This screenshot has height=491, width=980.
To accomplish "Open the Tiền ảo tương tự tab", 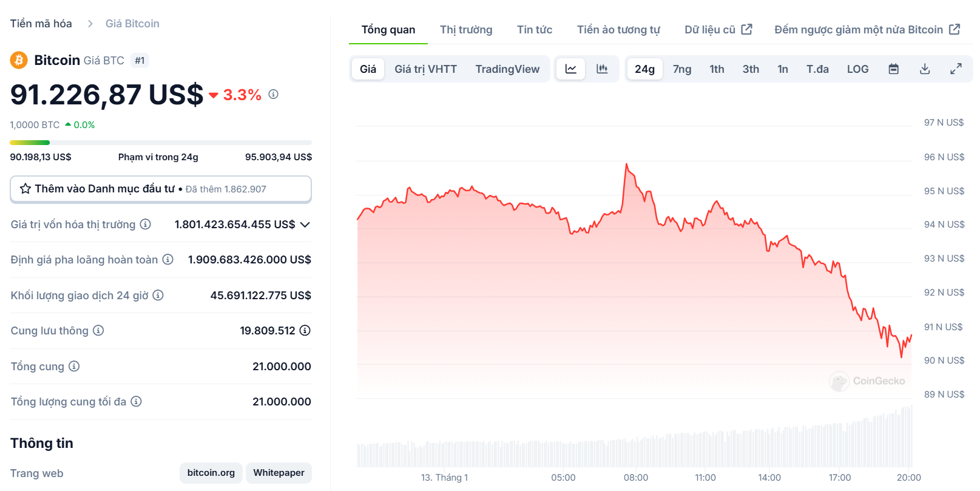I will pos(618,30).
